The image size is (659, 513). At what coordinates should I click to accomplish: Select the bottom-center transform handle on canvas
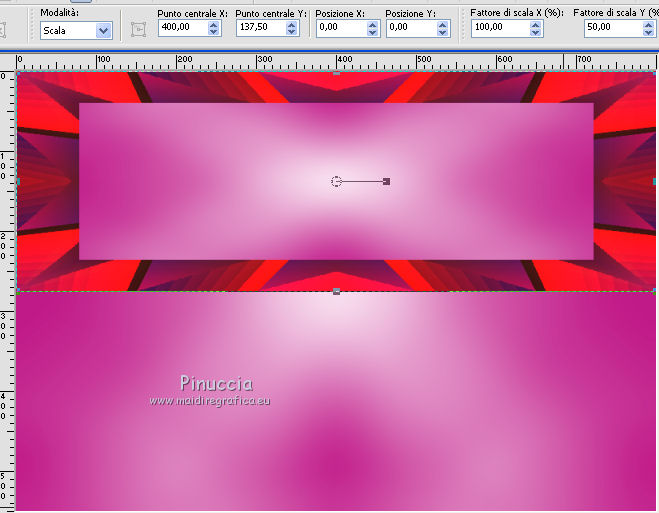coord(336,291)
